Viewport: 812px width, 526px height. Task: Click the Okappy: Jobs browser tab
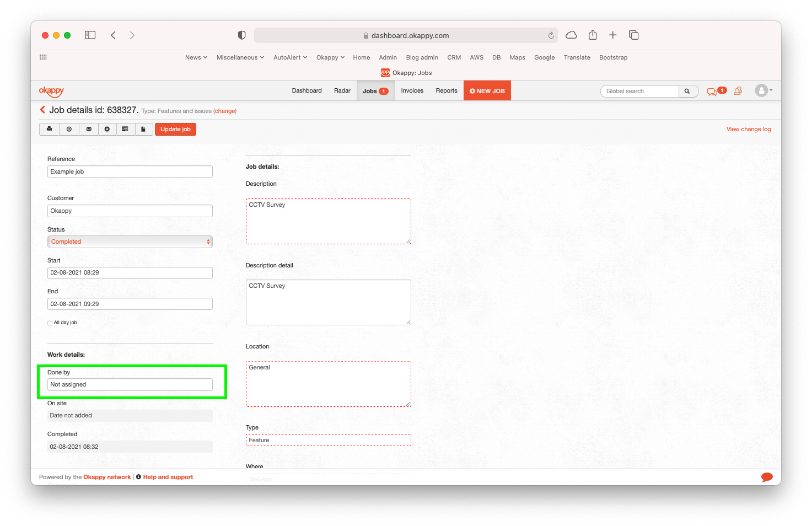pyautogui.click(x=406, y=73)
